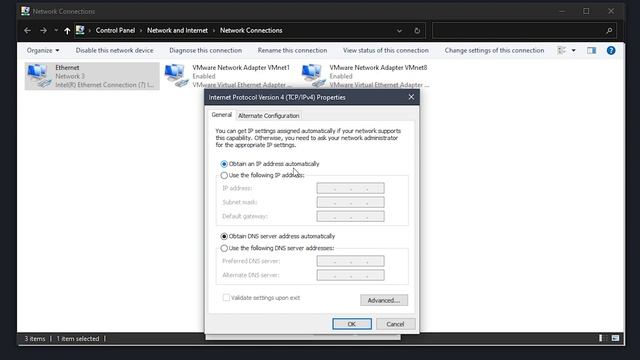
Task: Click the Control Panel icon in address bar
Action: pyautogui.click(x=80, y=30)
